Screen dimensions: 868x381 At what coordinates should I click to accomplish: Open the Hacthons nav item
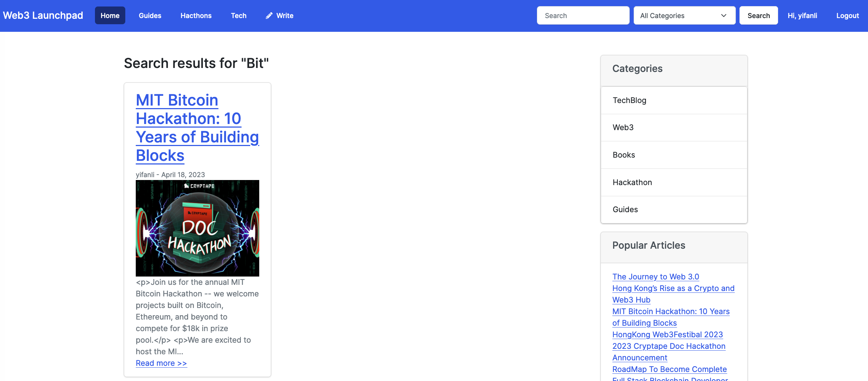coord(196,16)
